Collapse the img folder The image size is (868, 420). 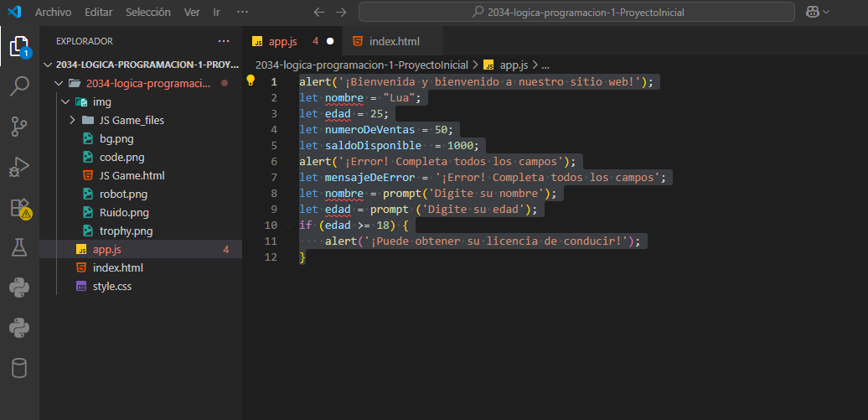click(141, 102)
